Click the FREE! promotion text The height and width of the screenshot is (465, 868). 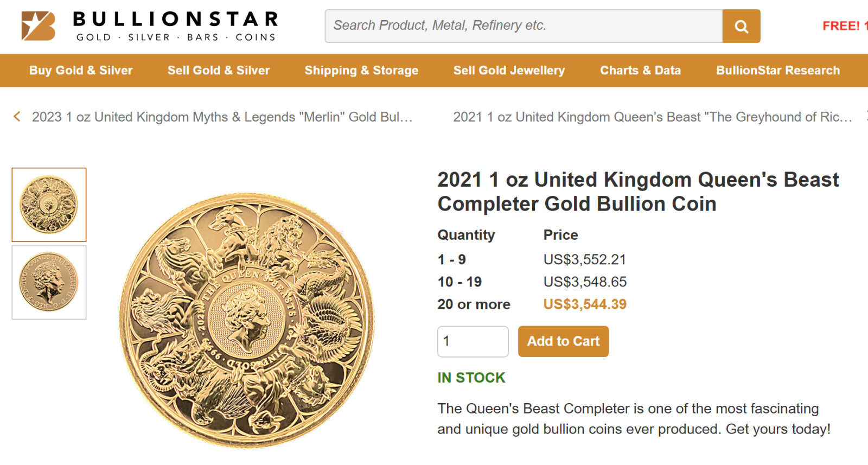coord(844,26)
